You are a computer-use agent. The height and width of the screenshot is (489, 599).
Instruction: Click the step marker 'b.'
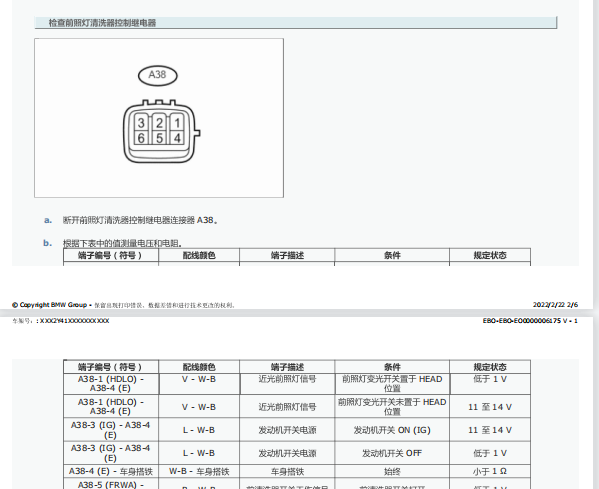coord(47,243)
